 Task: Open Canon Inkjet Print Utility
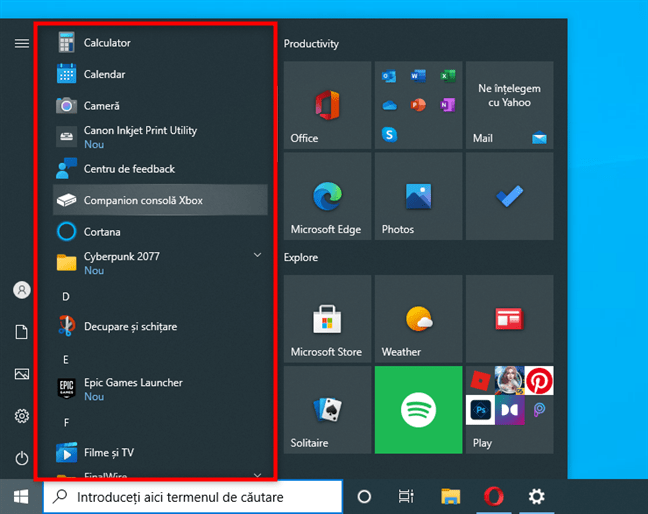pyautogui.click(x=160, y=137)
